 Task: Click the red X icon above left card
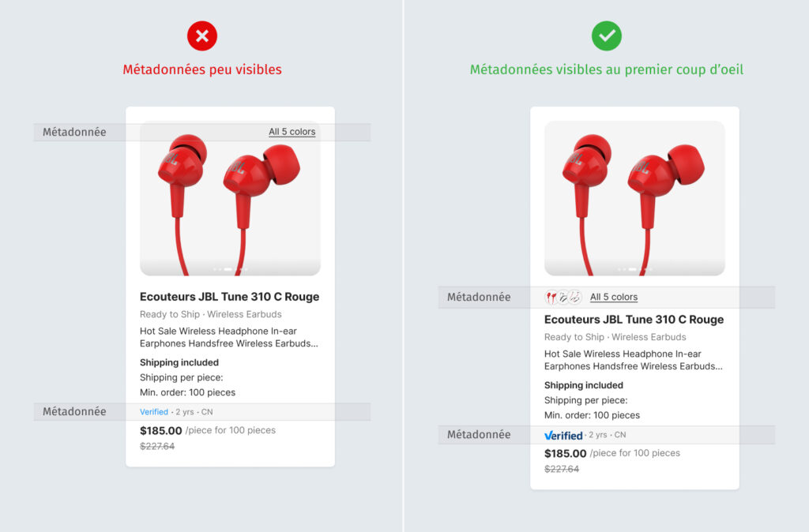click(201, 36)
